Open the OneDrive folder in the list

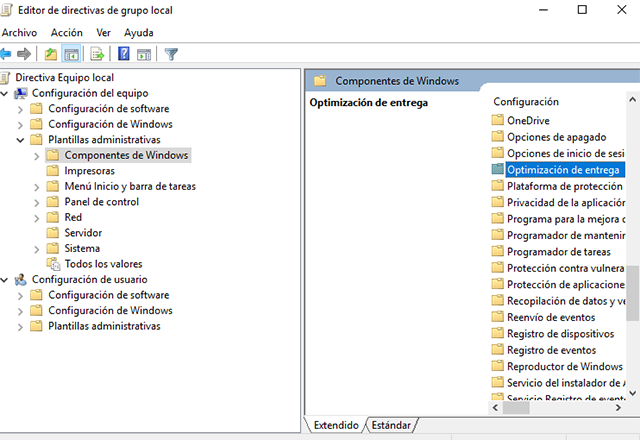529,121
